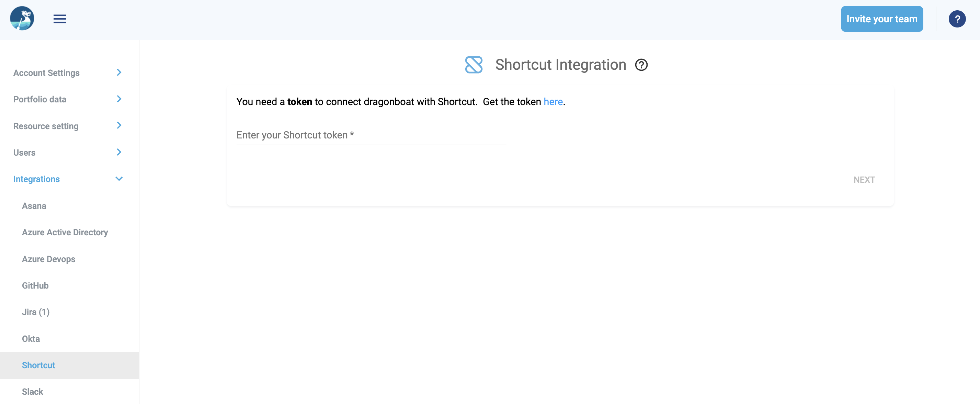Select the GitHub integration menu item
This screenshot has width=980, height=404.
pos(35,285)
